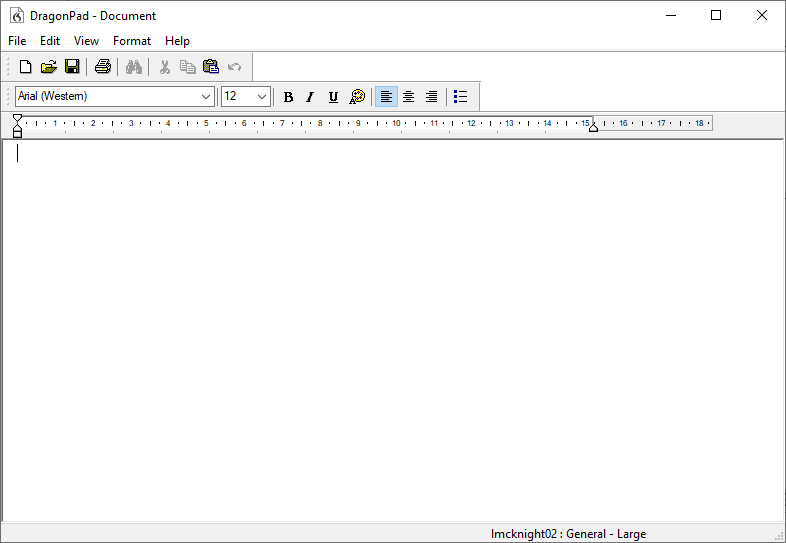Click the left indent box marker on ruler

(x=18, y=134)
